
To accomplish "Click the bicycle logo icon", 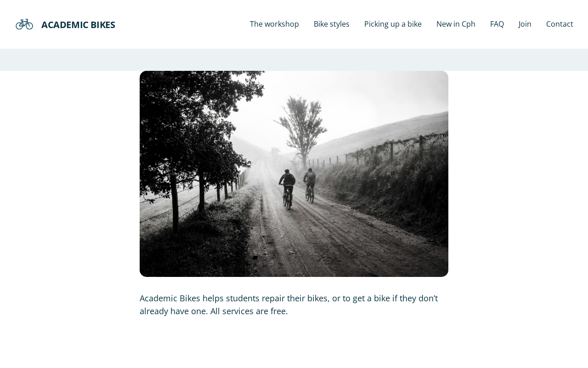I will click(x=24, y=24).
